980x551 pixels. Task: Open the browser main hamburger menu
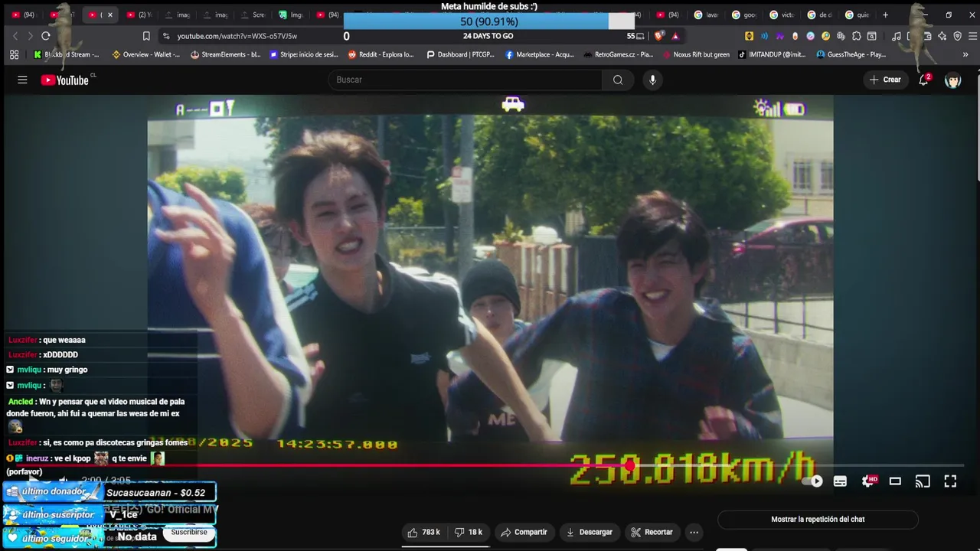pos(972,36)
